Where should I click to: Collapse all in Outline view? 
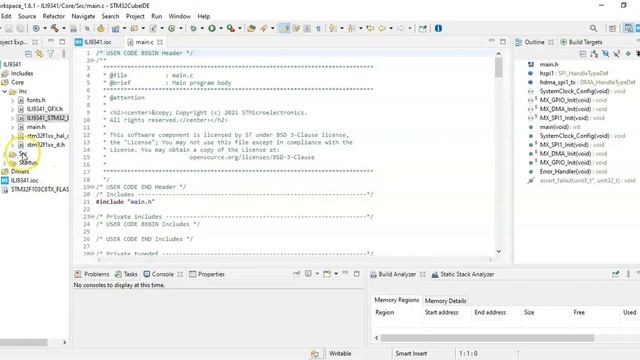(583, 53)
